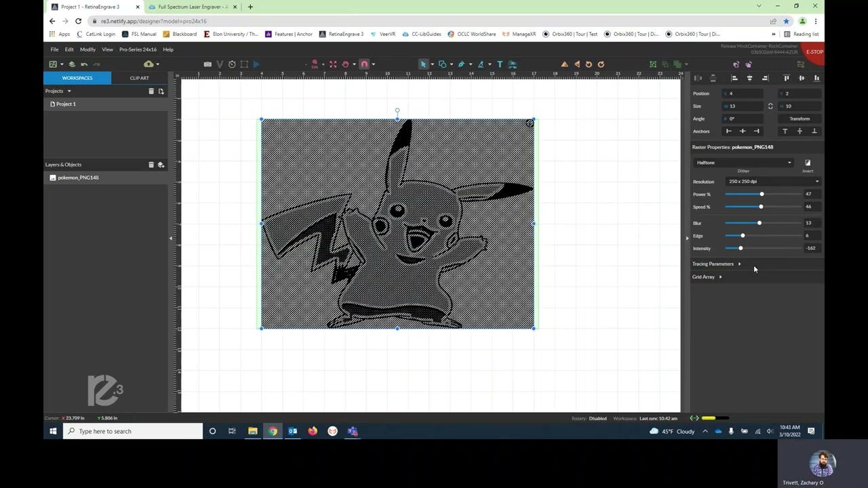The height and width of the screenshot is (488, 868).
Task: Delete project using Projects trash icon
Action: coord(151,91)
